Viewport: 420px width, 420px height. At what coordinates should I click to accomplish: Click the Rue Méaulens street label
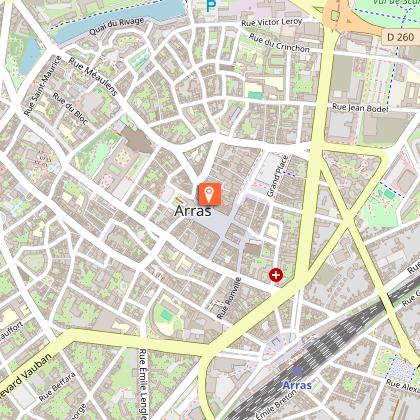(x=93, y=77)
